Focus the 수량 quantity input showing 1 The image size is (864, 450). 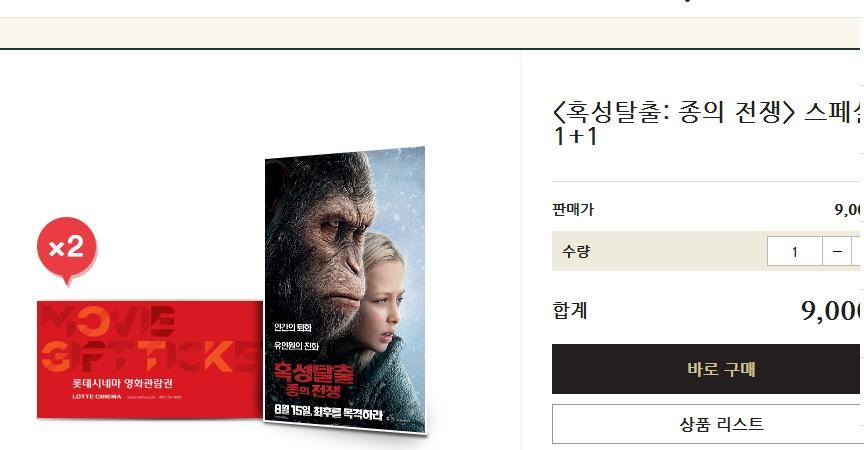click(794, 252)
